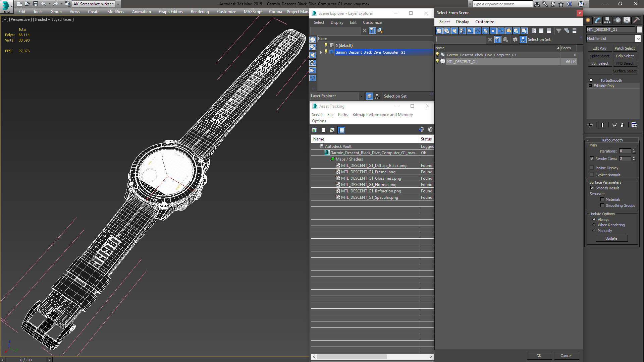Open the Graph Editors menu
Viewport: 644px width, 362px height.
pos(171,12)
